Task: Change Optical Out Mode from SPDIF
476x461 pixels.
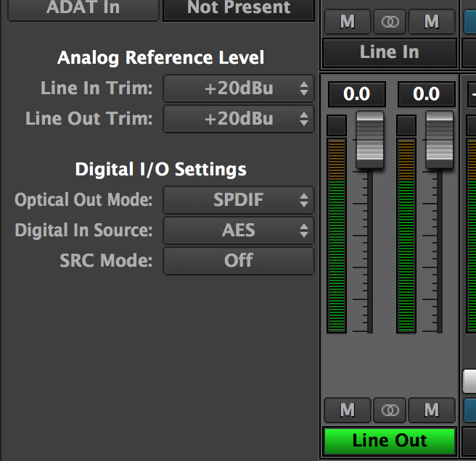Action: coord(239,200)
